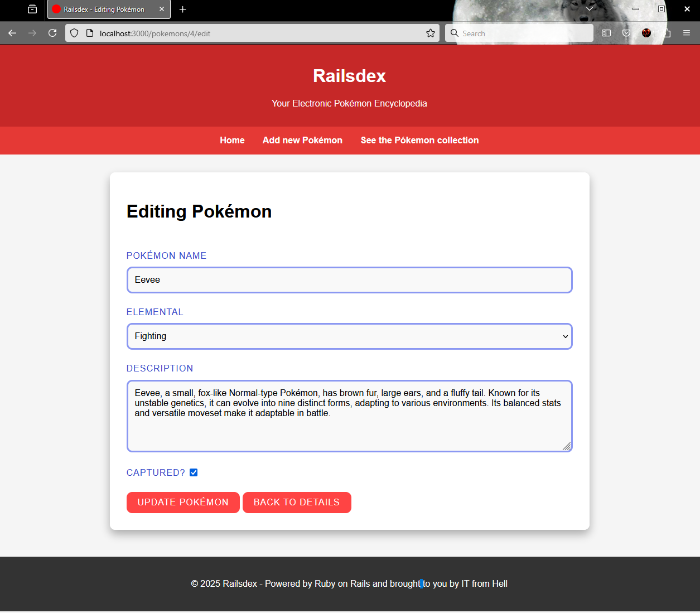Bookmark this page with the star icon
Image resolution: width=700 pixels, height=613 pixels.
430,33
